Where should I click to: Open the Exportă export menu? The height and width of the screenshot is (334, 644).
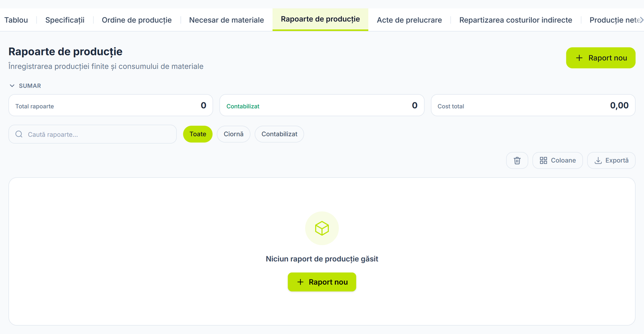611,161
